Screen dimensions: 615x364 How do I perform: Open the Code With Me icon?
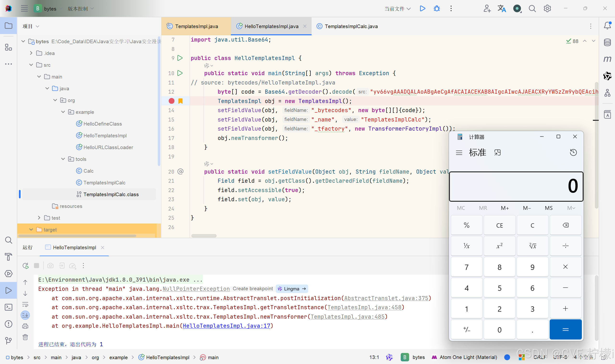click(x=487, y=9)
